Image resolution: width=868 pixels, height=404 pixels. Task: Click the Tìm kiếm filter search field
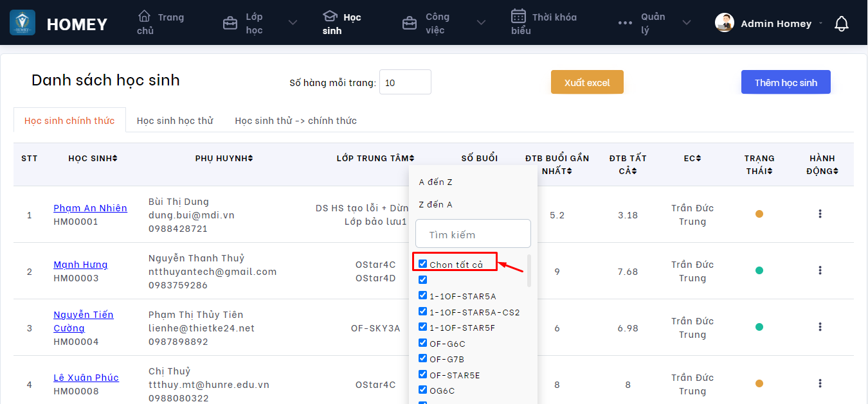click(473, 234)
